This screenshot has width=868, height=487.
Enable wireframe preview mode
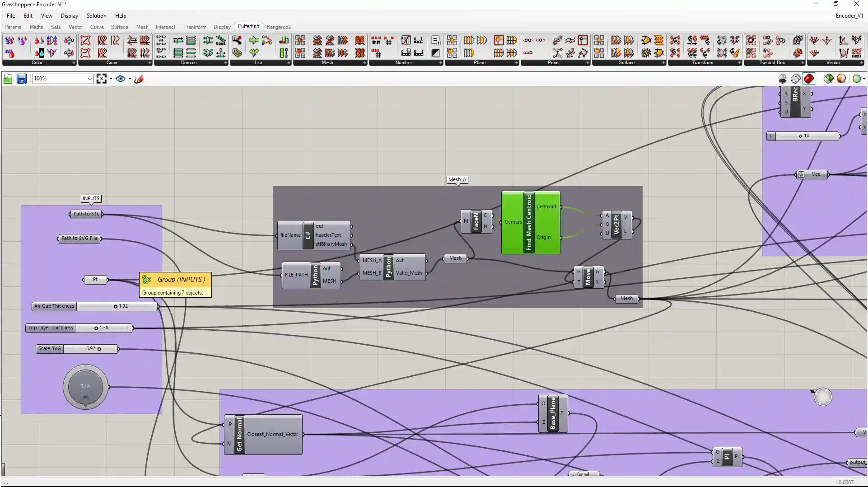pos(796,79)
